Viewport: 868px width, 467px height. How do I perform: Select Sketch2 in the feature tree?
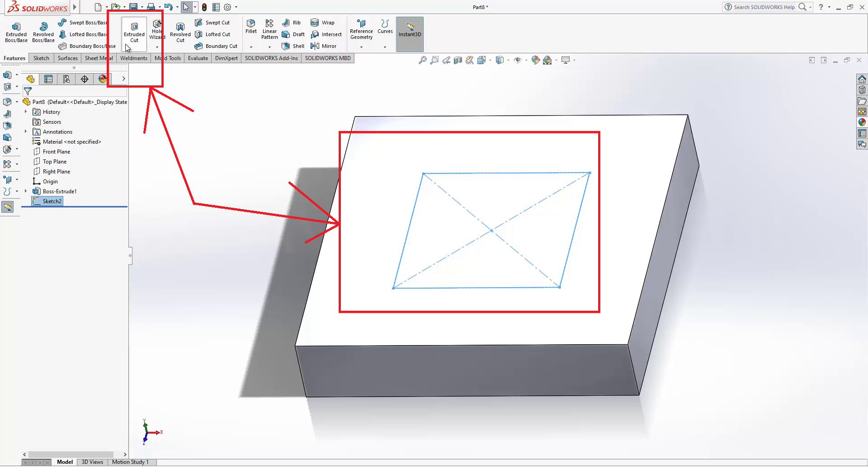[52, 201]
